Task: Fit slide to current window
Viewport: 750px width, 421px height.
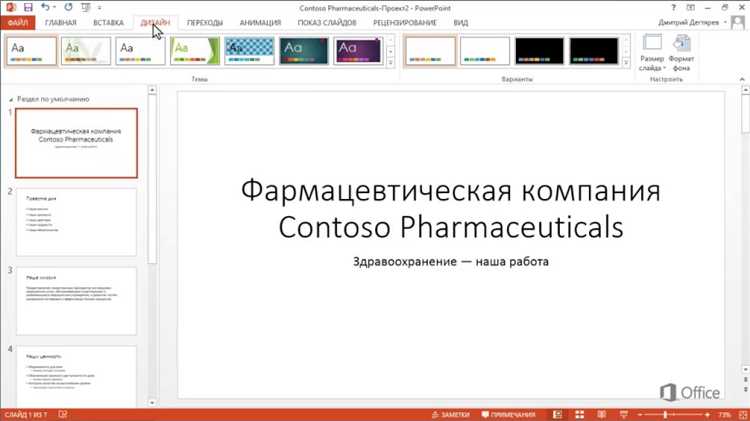Action: (742, 415)
